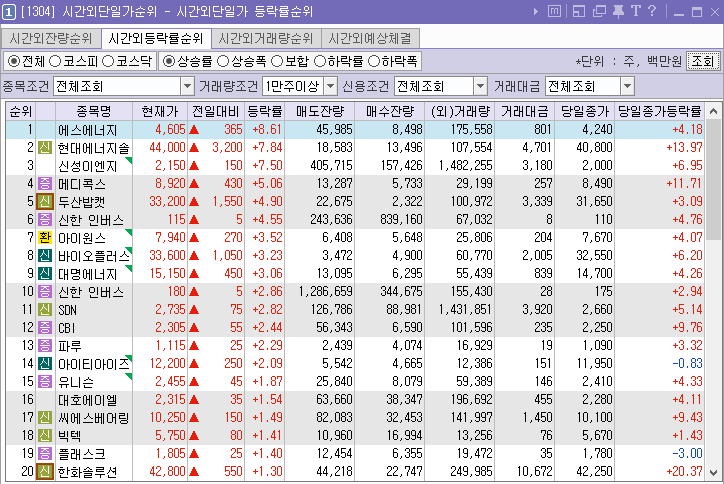Open the 종목조건 dropdown arrow

tap(187, 86)
